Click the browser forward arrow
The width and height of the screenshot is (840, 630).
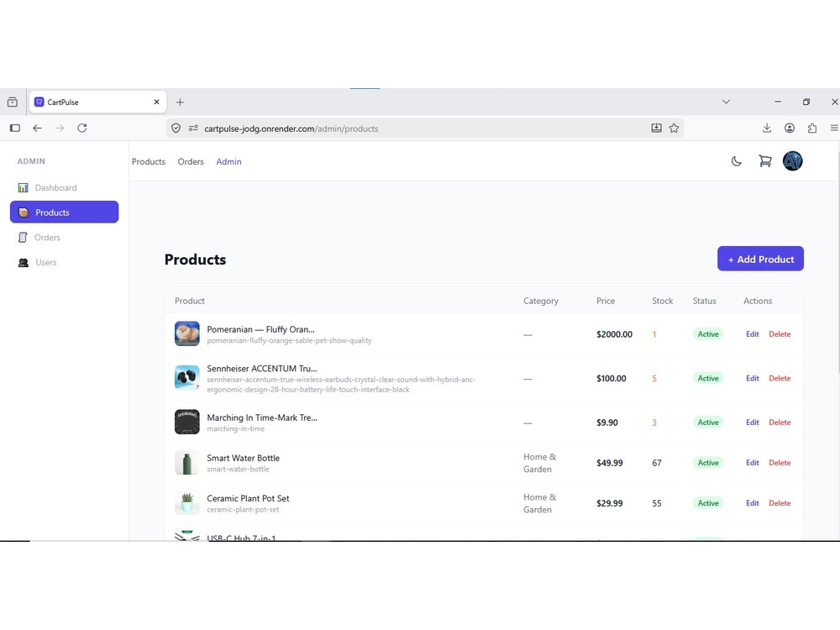pyautogui.click(x=60, y=128)
